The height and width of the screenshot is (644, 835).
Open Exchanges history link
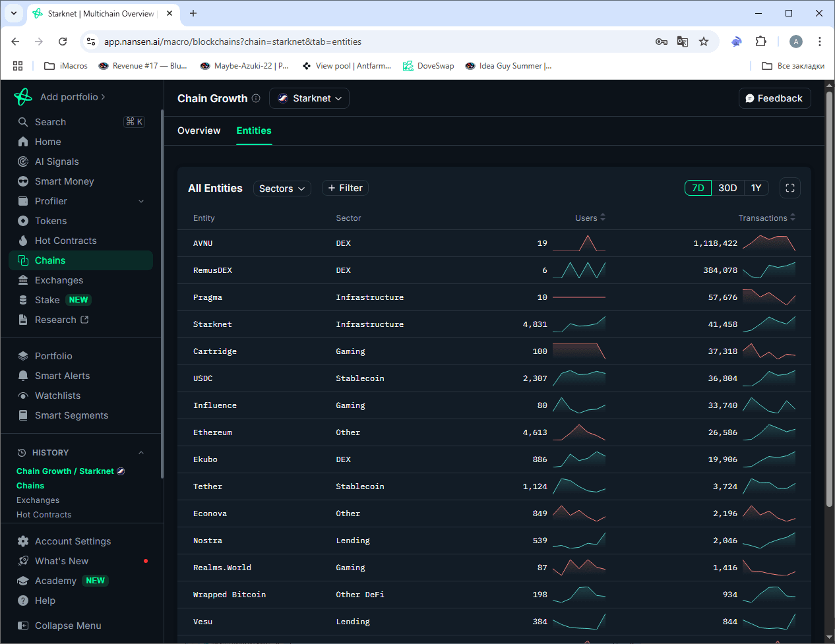coord(38,500)
